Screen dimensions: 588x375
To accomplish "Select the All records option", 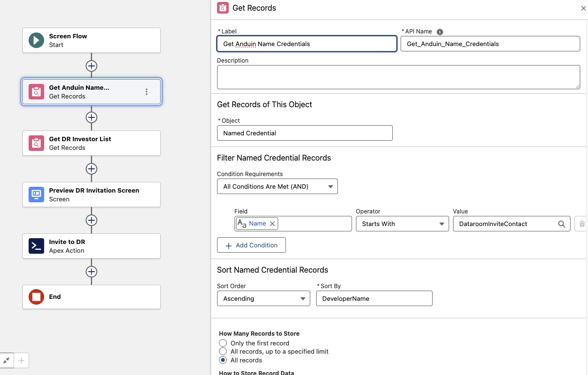I will (223, 360).
